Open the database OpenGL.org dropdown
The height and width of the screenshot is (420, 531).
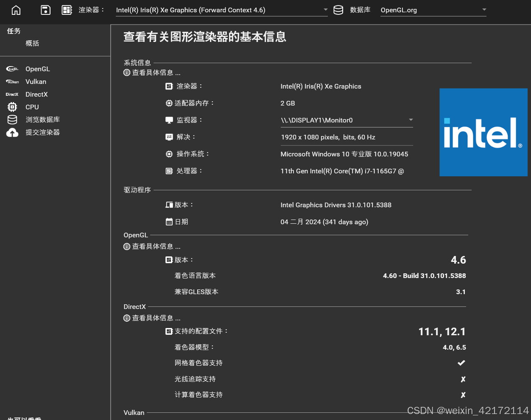click(433, 10)
